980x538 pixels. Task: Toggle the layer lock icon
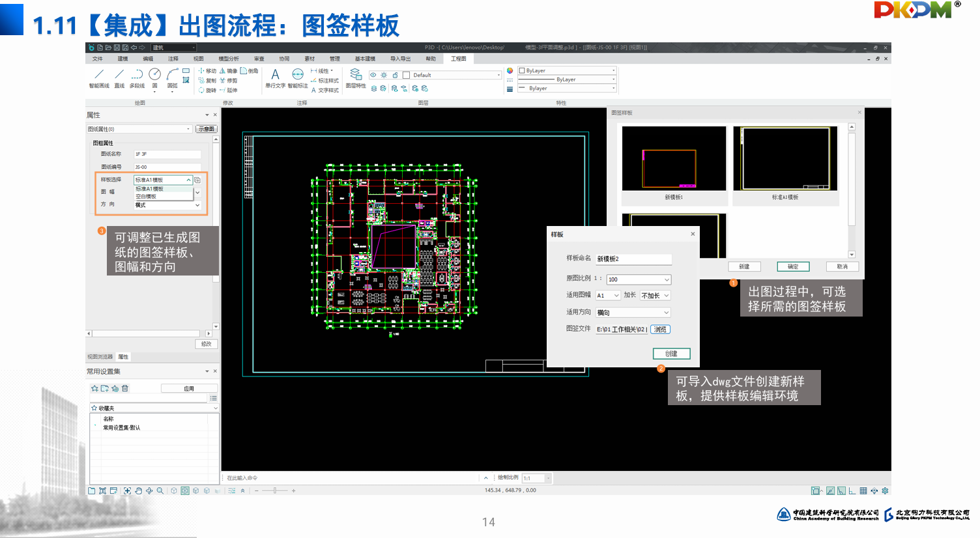pos(395,75)
